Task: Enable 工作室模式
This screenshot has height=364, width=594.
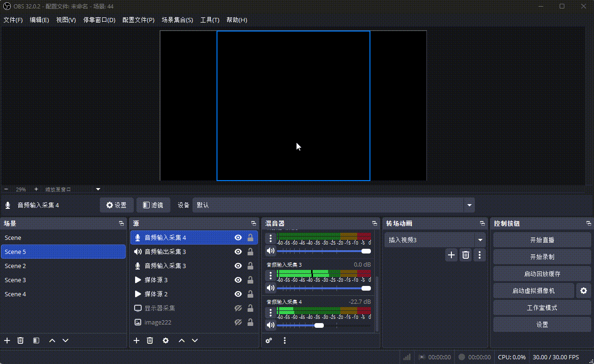Action: tap(542, 308)
